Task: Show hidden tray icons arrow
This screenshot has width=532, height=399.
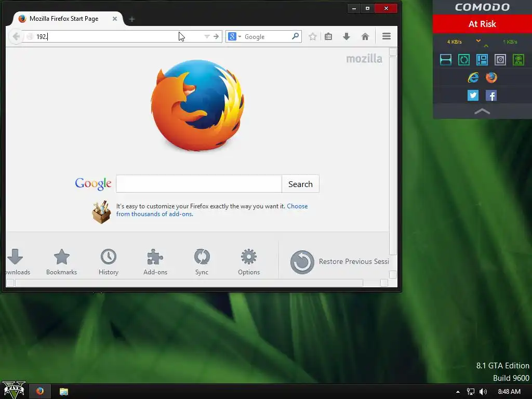Action: (x=458, y=392)
